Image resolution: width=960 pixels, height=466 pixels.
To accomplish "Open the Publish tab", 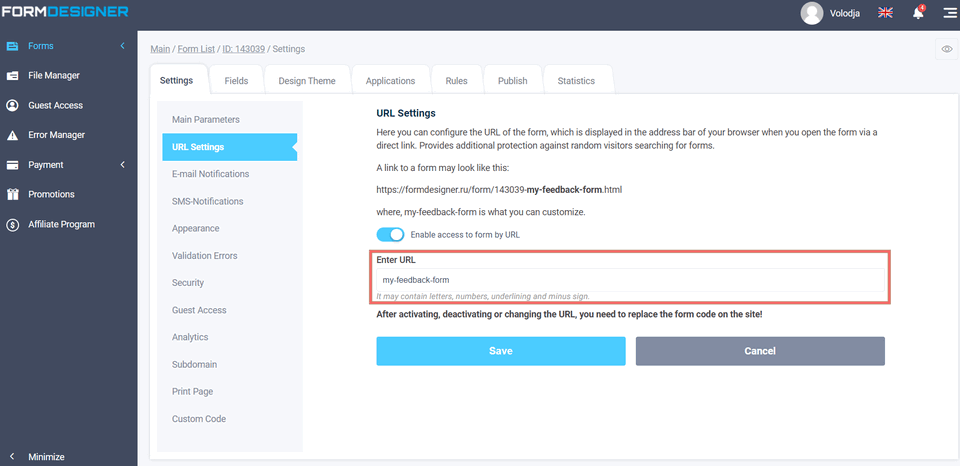I will tap(512, 81).
